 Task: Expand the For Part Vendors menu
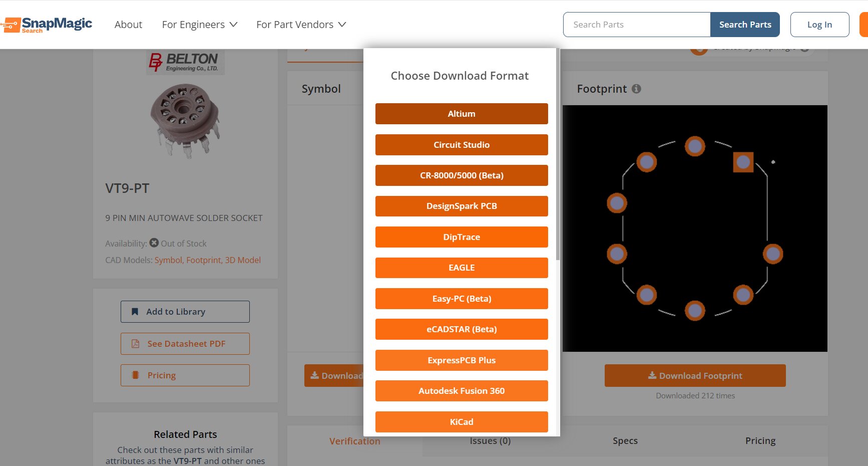(301, 25)
